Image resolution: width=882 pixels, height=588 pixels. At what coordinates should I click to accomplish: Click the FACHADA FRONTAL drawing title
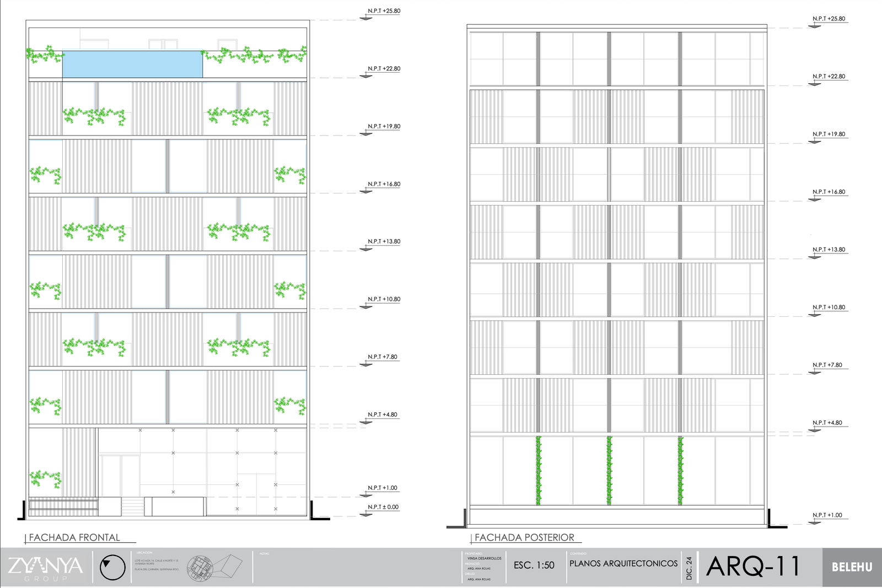pos(74,537)
